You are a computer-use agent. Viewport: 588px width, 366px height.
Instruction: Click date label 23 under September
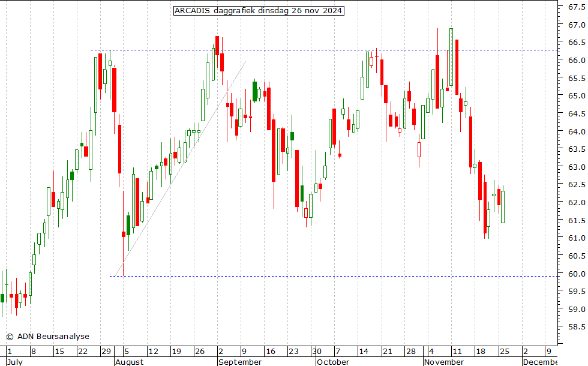[x=293, y=352]
